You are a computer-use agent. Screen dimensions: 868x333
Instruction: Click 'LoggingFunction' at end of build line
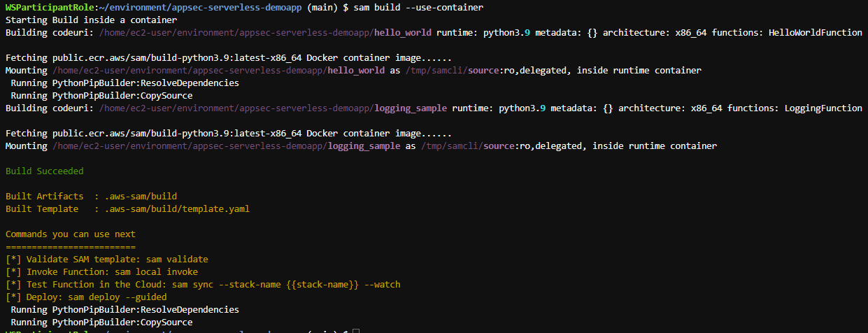pos(823,108)
